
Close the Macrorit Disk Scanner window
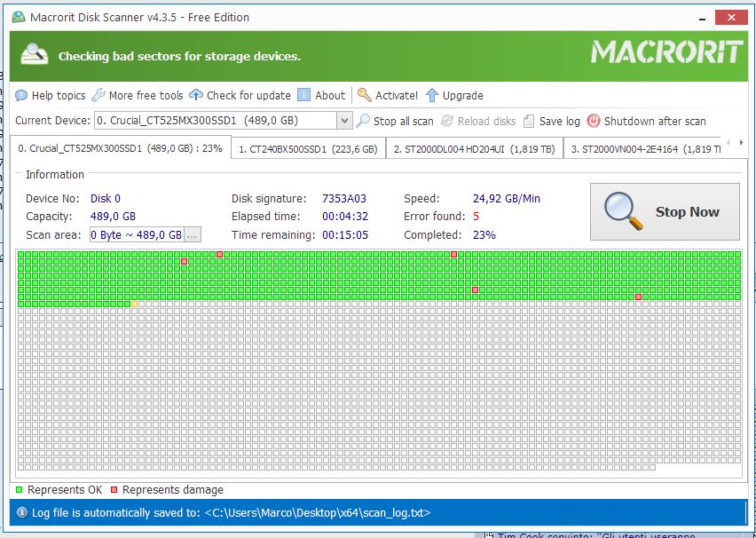tap(731, 18)
